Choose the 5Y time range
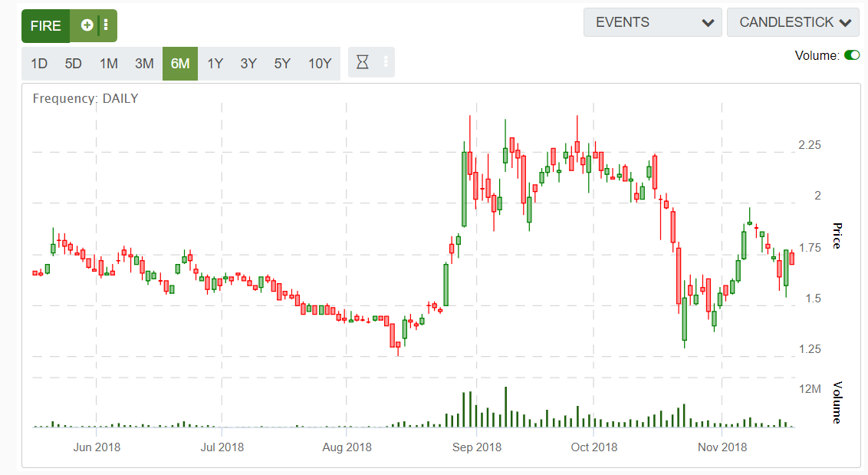The height and width of the screenshot is (475, 868). click(282, 64)
